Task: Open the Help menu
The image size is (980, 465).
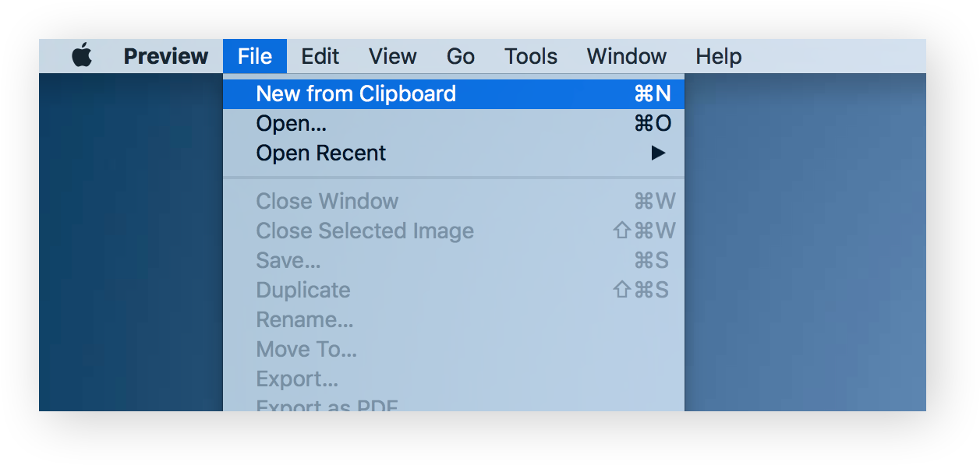Action: [x=719, y=56]
